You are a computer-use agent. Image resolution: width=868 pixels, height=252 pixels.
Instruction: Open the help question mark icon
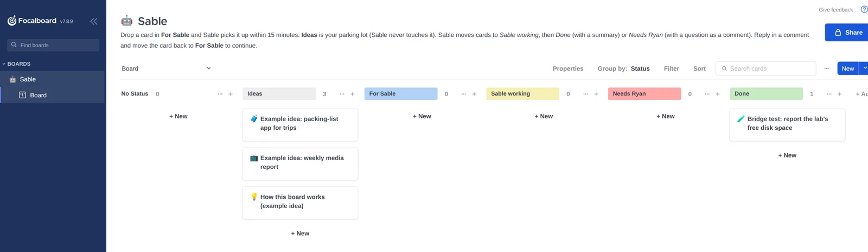[864, 9]
